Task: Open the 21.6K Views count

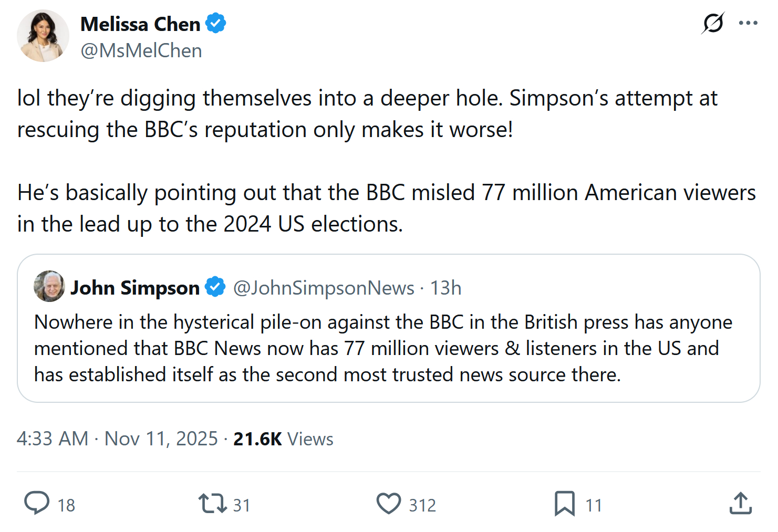Action: [283, 439]
